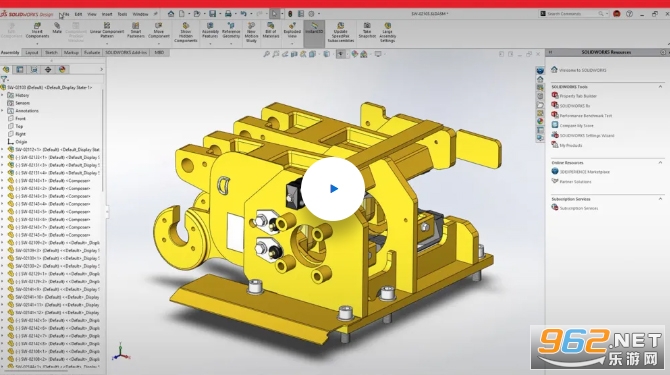This screenshot has width=670, height=375.
Task: Click inside the Search Commands field
Action: pos(573,14)
